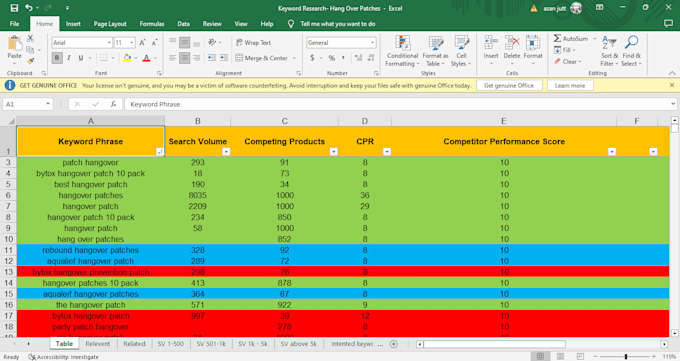This screenshot has height=361, width=680.
Task: Open the File menu
Action: (14, 24)
